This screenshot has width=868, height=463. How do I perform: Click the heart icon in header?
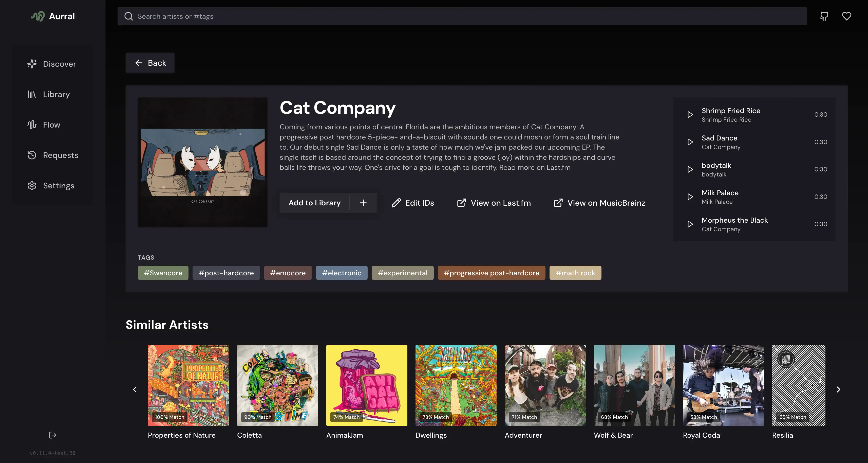(846, 16)
